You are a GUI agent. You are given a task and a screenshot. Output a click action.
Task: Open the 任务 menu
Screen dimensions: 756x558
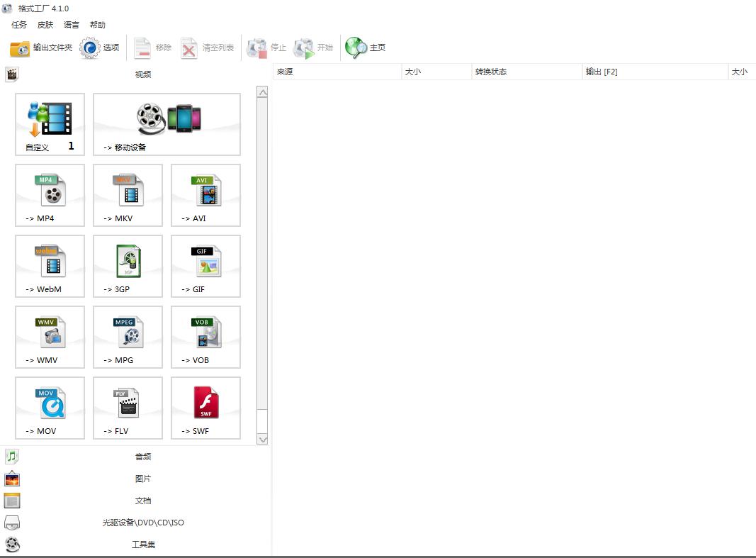[x=19, y=25]
